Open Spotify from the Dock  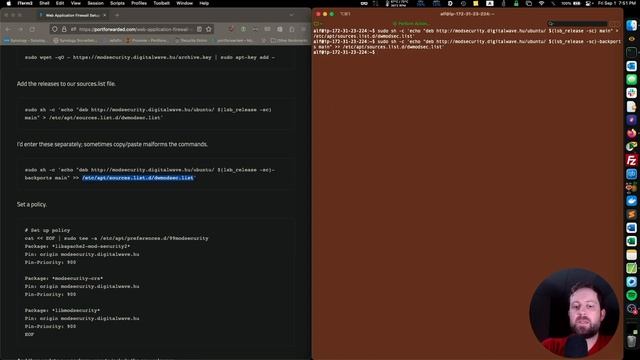click(631, 295)
